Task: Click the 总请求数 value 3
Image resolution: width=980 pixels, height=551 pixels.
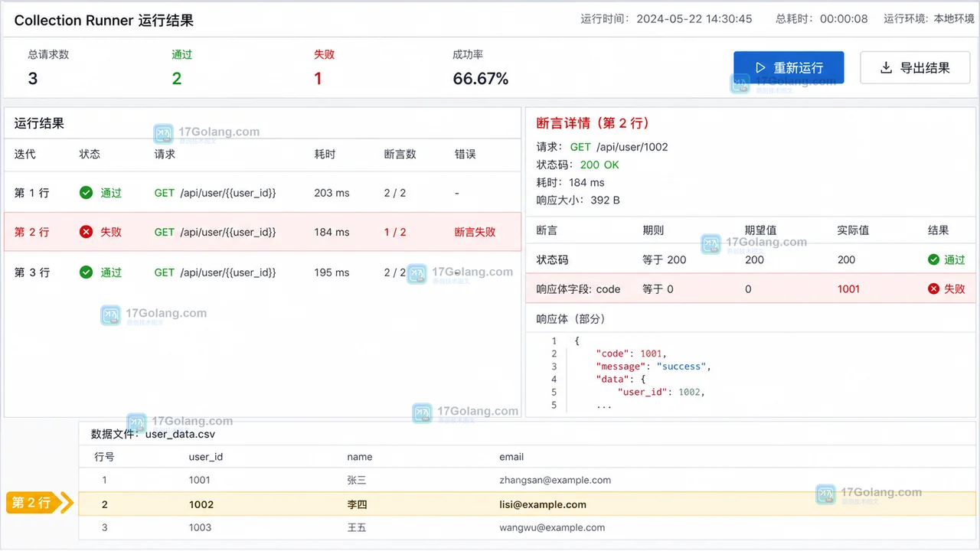Action: point(33,78)
